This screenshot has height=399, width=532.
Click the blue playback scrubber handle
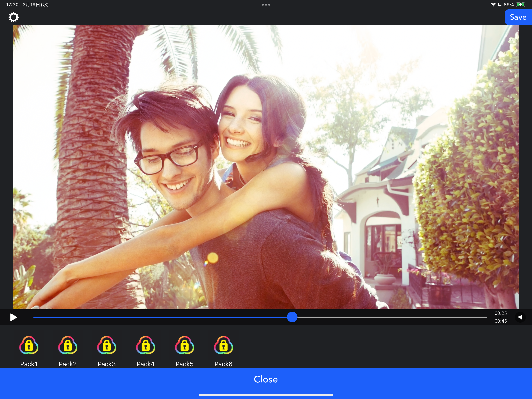pos(292,317)
